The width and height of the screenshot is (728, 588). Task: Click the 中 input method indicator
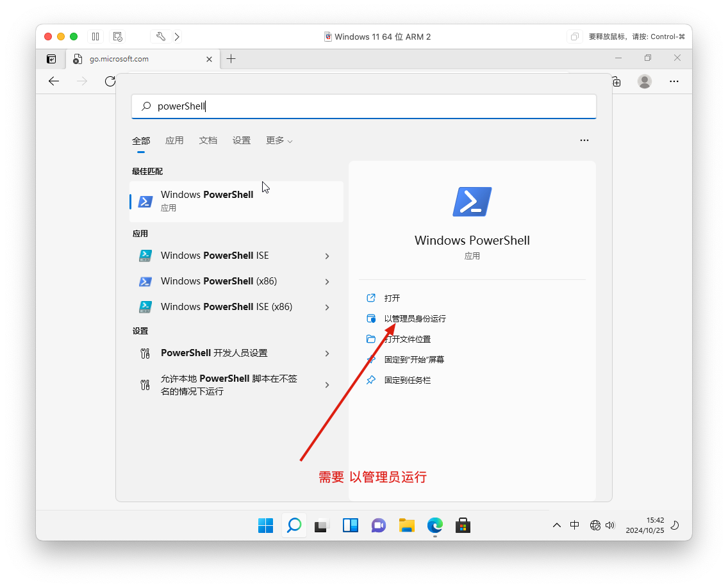tap(574, 525)
